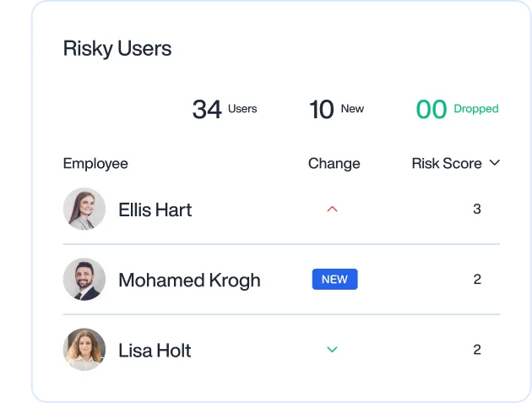Select the 34 Users stat
The width and height of the screenshot is (532, 403).
225,109
